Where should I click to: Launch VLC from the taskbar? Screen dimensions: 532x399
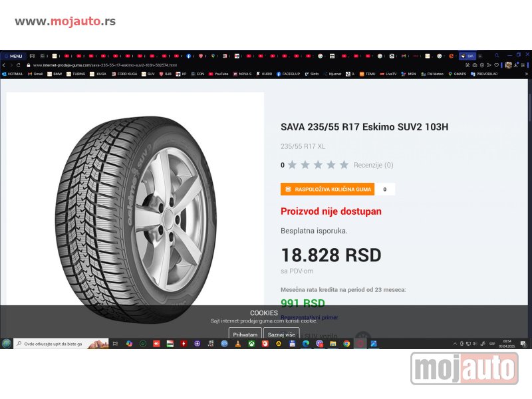pyautogui.click(x=238, y=344)
